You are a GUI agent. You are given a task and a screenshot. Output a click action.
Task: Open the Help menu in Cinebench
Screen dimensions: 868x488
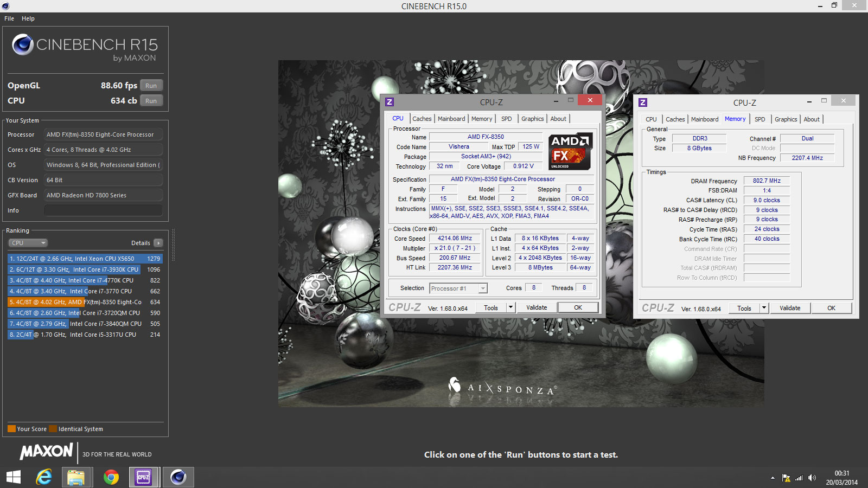click(x=28, y=18)
